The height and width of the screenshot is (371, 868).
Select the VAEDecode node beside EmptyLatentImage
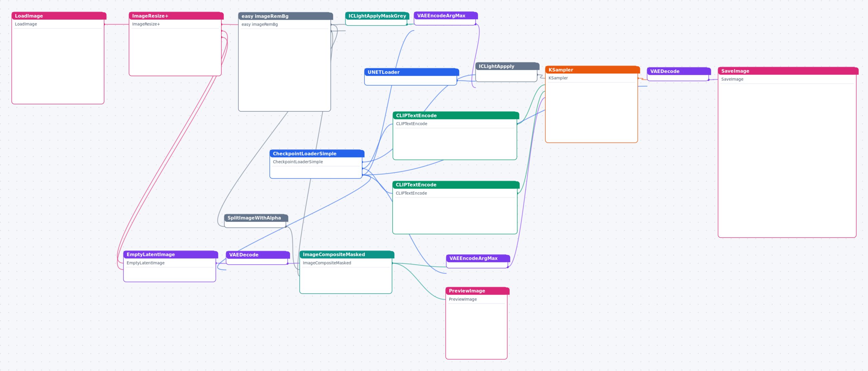[x=258, y=258]
